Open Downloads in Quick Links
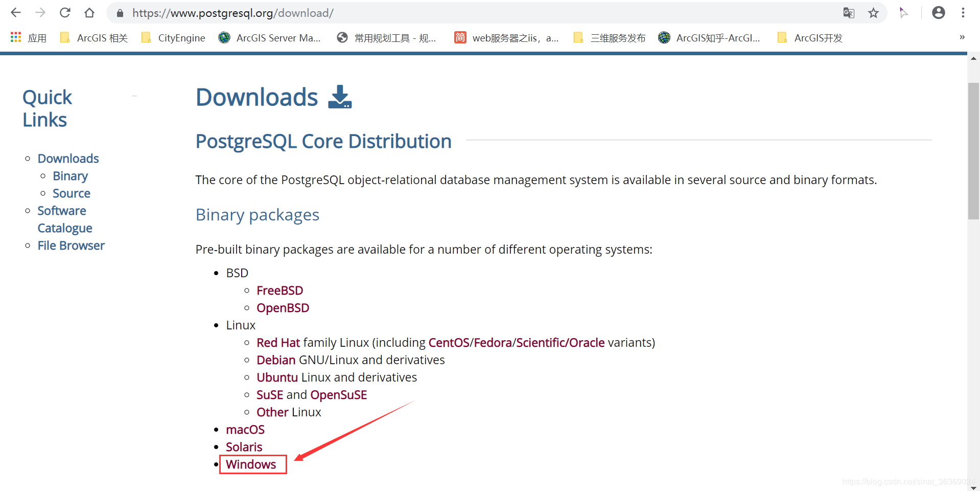The width and height of the screenshot is (980, 491). (x=68, y=159)
